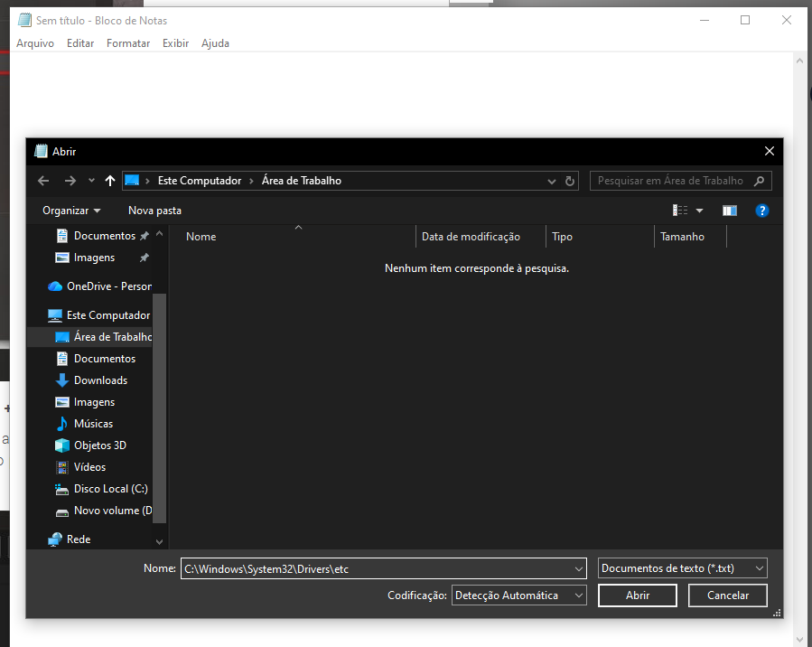Viewport: 812px width, 647px height.
Task: Open the Arquivo menu
Action: (35, 43)
